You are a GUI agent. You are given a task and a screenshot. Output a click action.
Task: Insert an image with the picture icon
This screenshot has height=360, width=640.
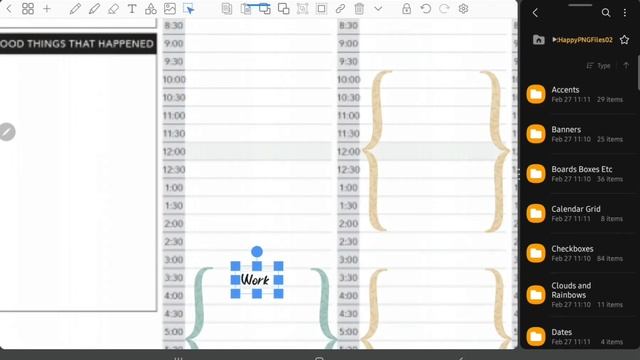coord(170,9)
